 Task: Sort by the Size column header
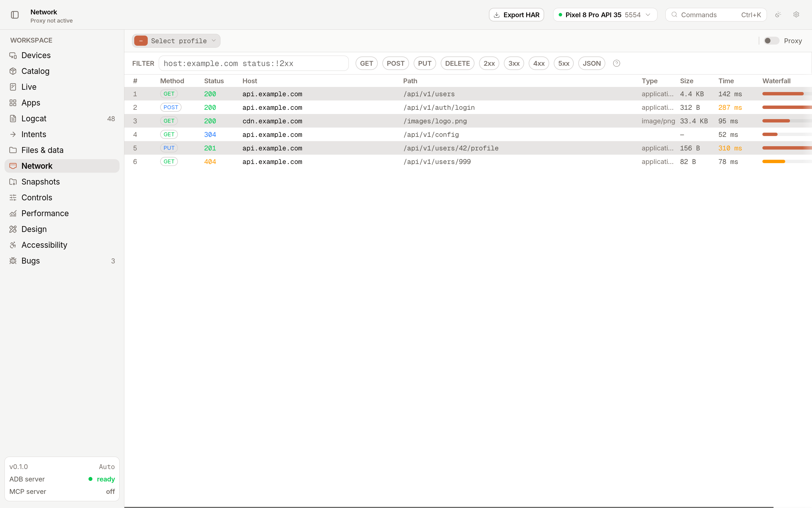tap(687, 81)
